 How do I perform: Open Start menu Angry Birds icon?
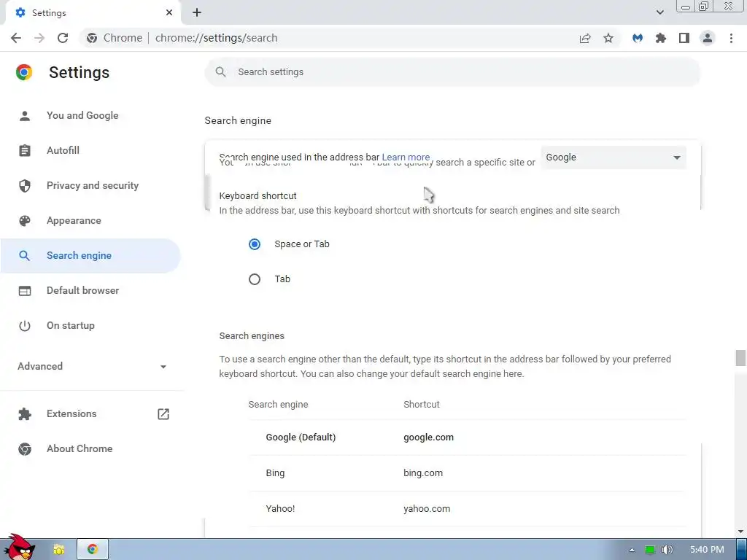coord(20,548)
